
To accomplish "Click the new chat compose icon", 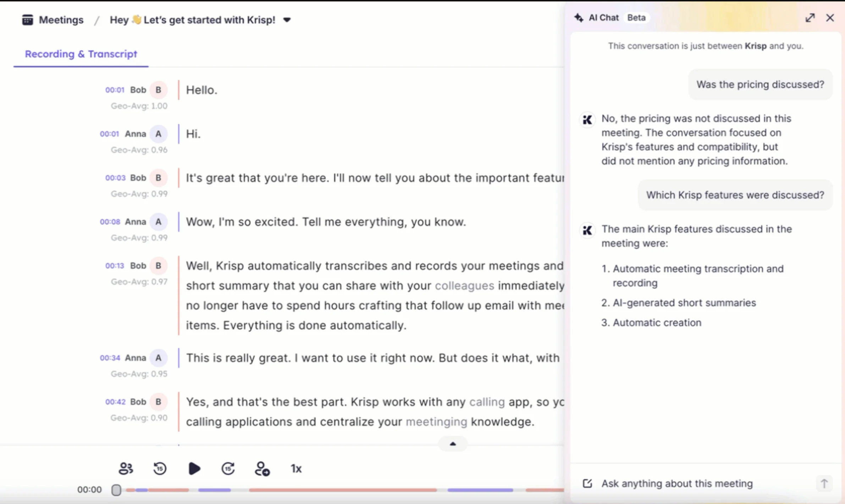I will tap(587, 483).
